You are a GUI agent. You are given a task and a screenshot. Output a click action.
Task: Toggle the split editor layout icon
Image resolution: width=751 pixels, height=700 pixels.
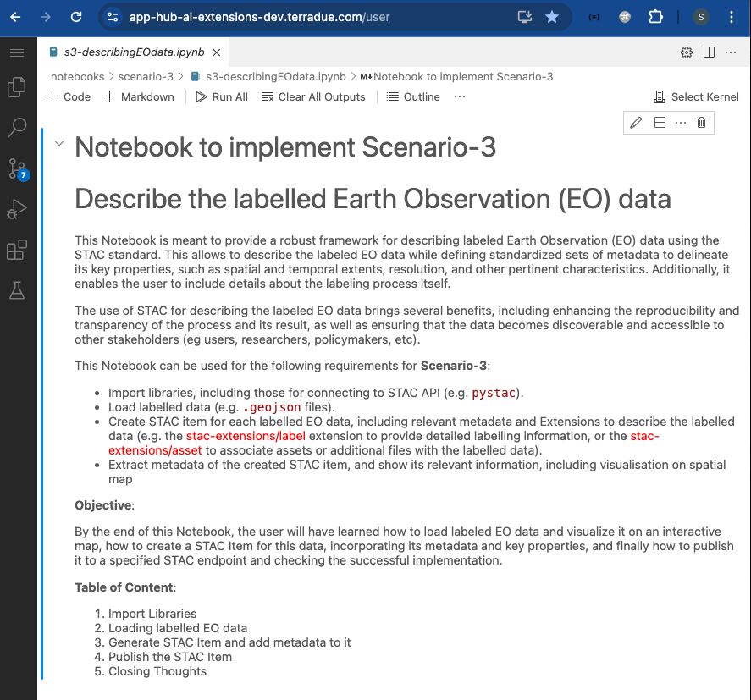coord(709,52)
